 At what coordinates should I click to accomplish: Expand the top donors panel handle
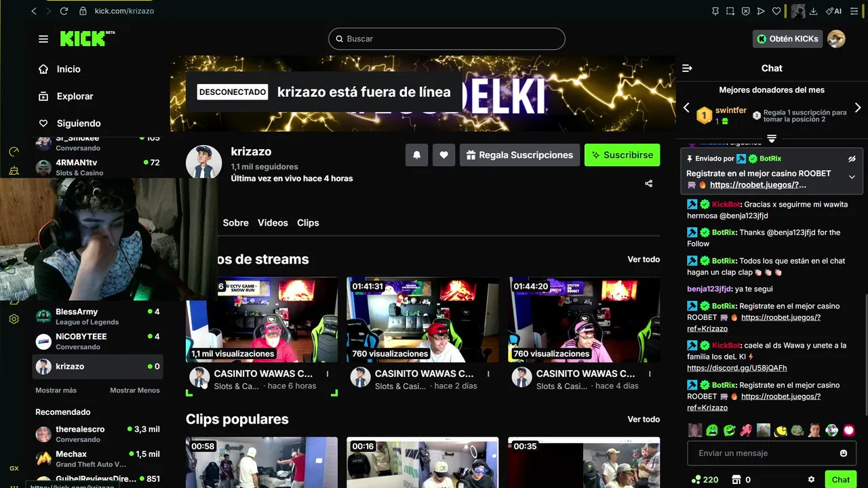771,138
